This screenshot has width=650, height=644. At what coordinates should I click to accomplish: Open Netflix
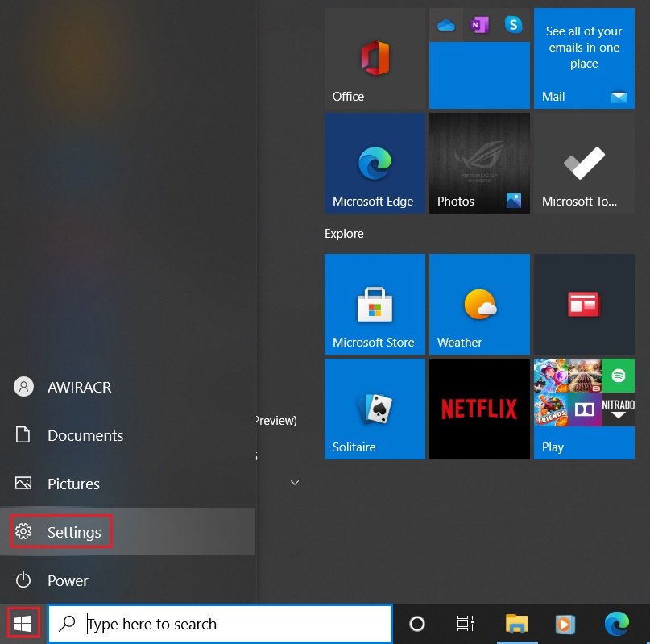(x=479, y=409)
